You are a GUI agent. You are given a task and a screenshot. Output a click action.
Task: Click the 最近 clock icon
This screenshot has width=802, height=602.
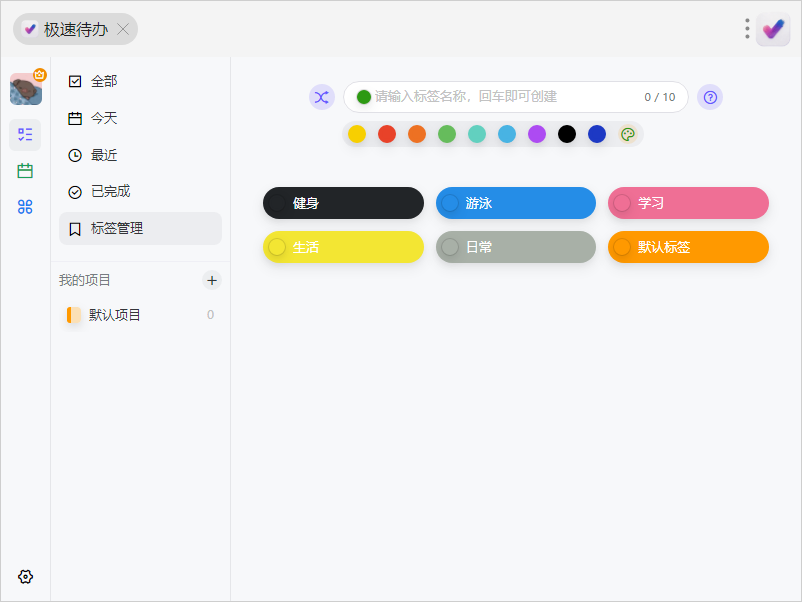click(x=75, y=155)
